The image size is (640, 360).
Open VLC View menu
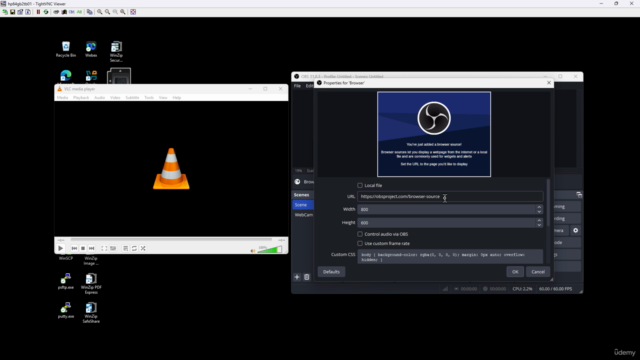[163, 98]
